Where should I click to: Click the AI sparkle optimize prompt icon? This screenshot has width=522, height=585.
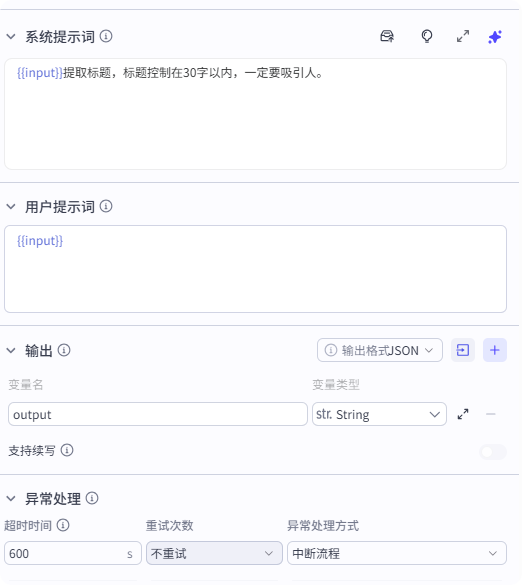click(x=495, y=37)
